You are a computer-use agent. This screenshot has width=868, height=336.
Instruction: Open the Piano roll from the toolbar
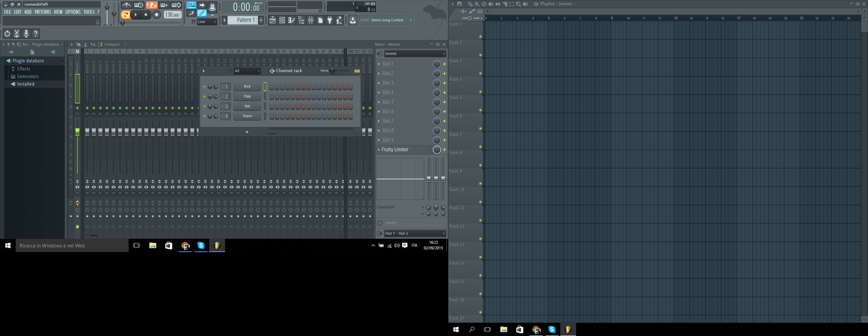[x=292, y=20]
